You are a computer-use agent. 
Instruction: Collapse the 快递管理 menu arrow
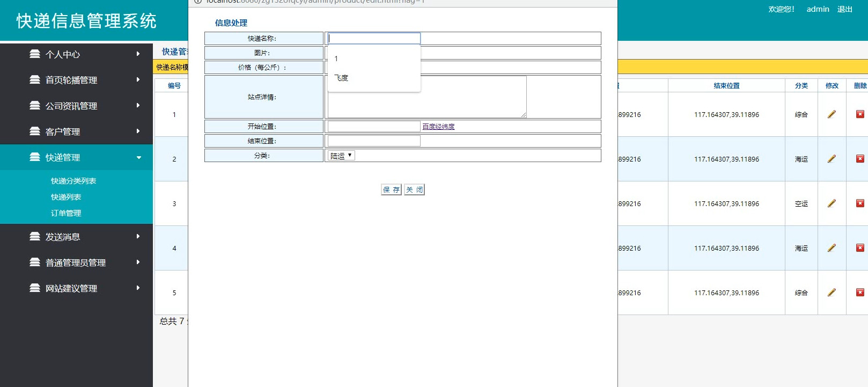[138, 157]
